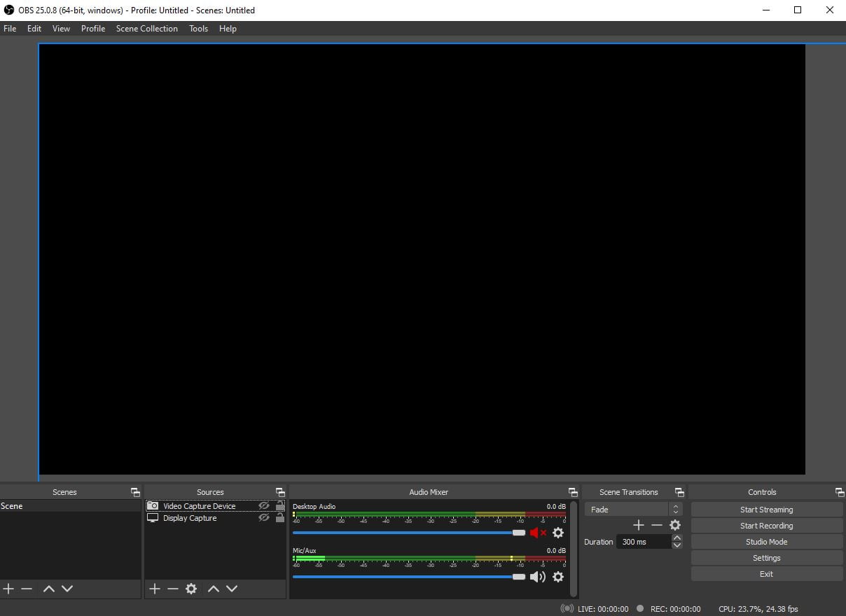Undock the Scenes panel

[135, 492]
